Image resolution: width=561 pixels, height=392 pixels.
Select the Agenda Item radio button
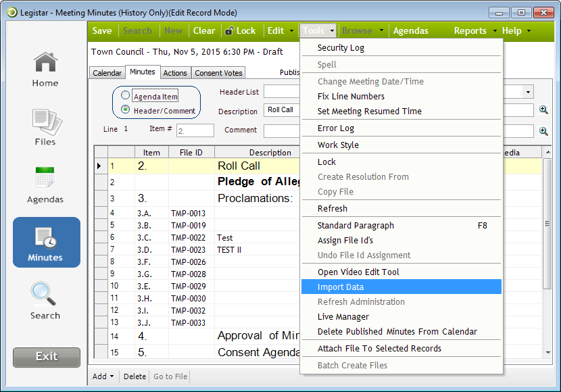[x=125, y=95]
